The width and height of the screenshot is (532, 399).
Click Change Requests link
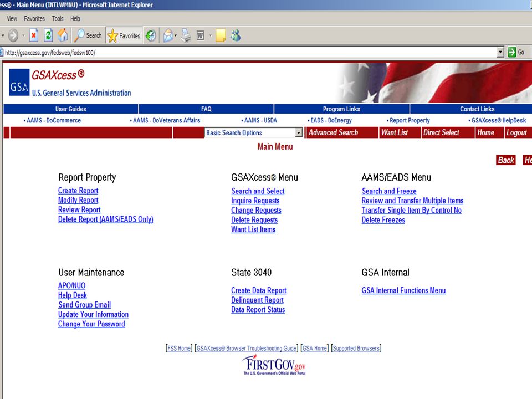point(256,210)
